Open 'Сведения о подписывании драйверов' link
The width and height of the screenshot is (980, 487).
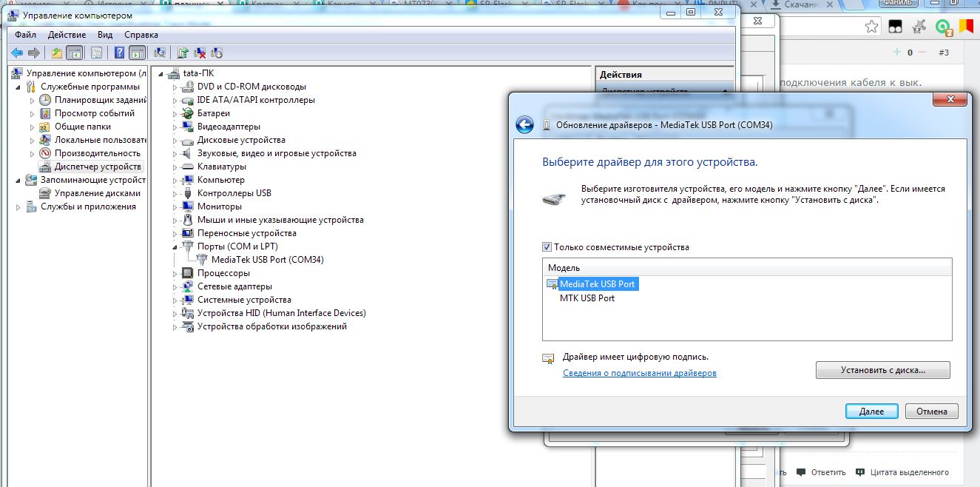pyautogui.click(x=639, y=373)
